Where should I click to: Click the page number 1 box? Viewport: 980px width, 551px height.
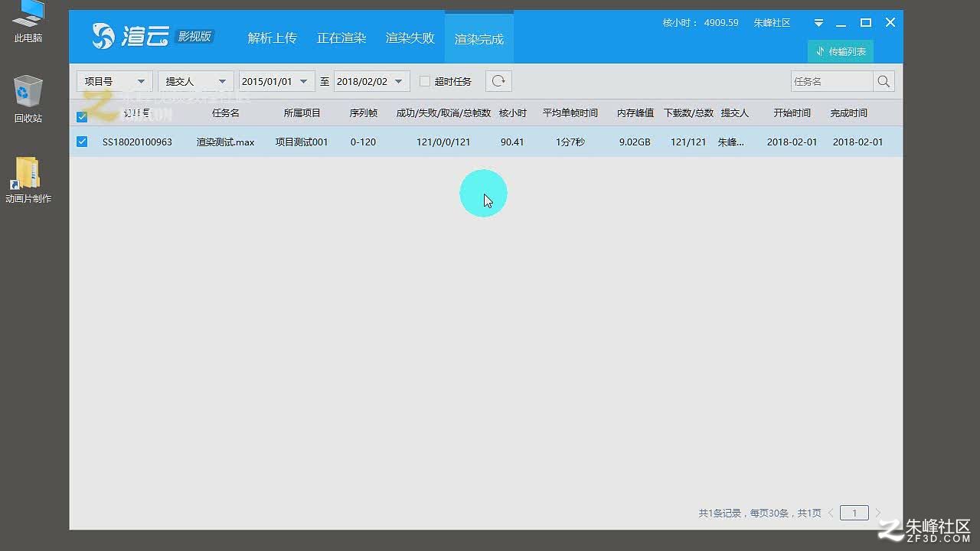(854, 513)
